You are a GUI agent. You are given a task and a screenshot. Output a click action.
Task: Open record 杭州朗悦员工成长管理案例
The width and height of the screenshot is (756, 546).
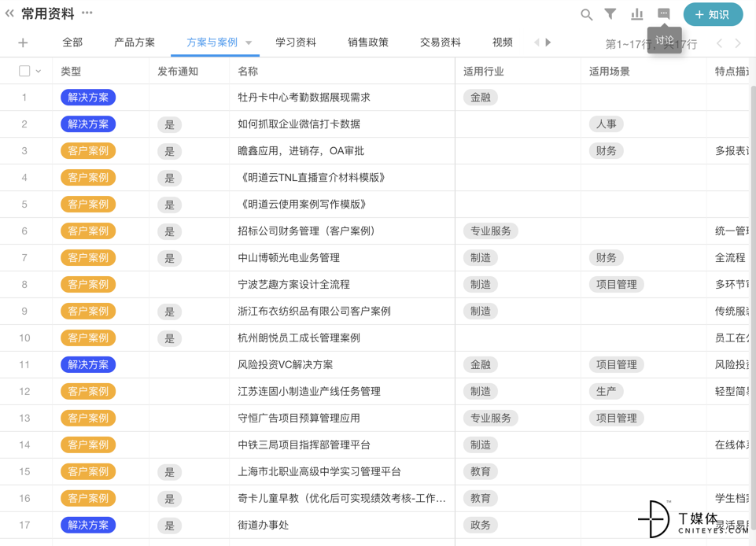pos(299,338)
